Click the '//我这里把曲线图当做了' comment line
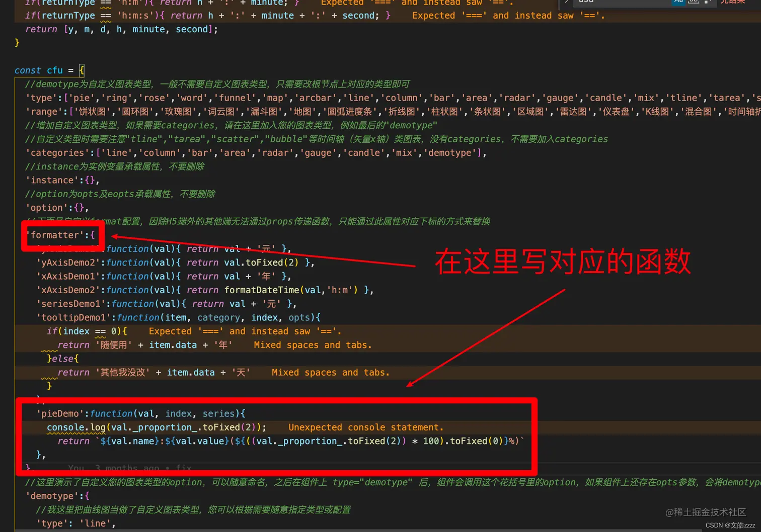 pos(193,509)
